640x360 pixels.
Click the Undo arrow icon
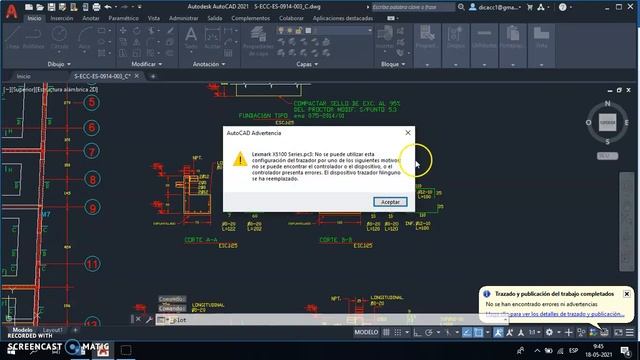coord(108,7)
